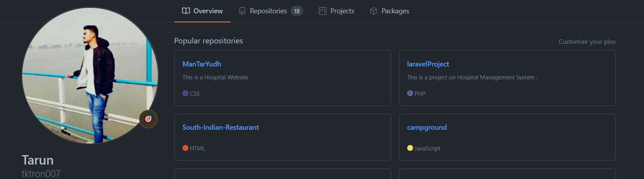Click the CSS language color dot
The width and height of the screenshot is (644, 179).
[x=185, y=93]
